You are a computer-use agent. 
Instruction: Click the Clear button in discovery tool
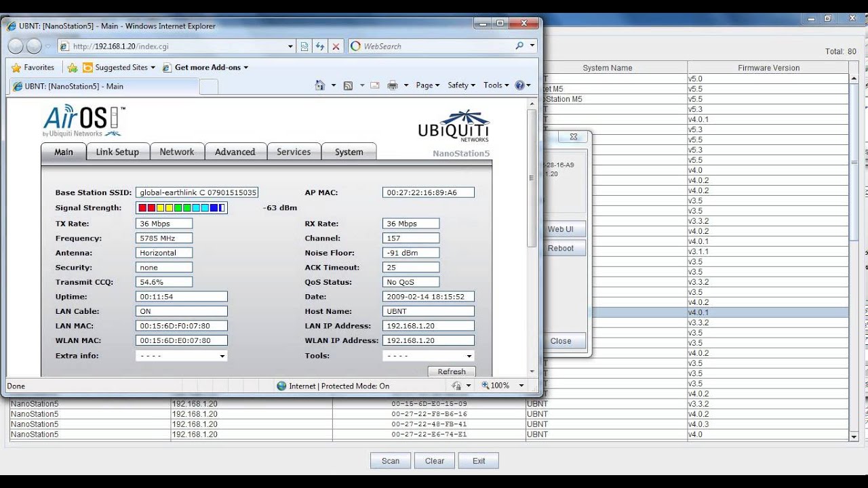coord(435,461)
